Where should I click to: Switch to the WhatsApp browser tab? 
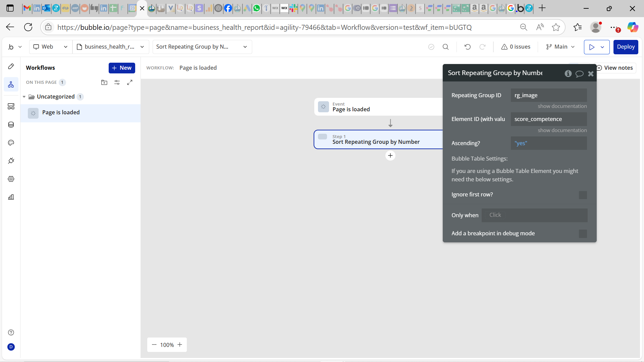pyautogui.click(x=257, y=8)
